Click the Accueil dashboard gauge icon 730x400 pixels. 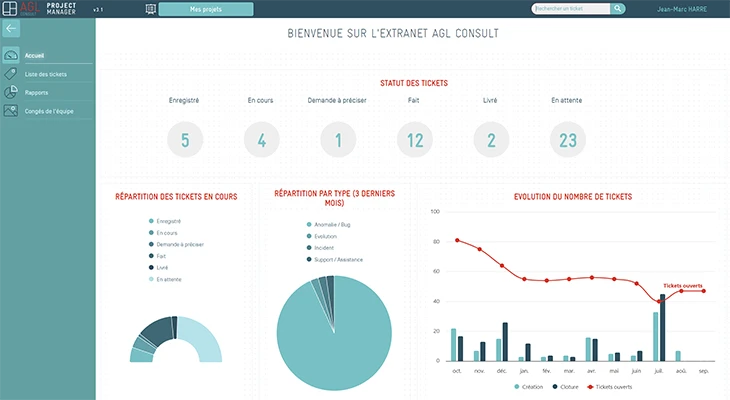[x=11, y=55]
